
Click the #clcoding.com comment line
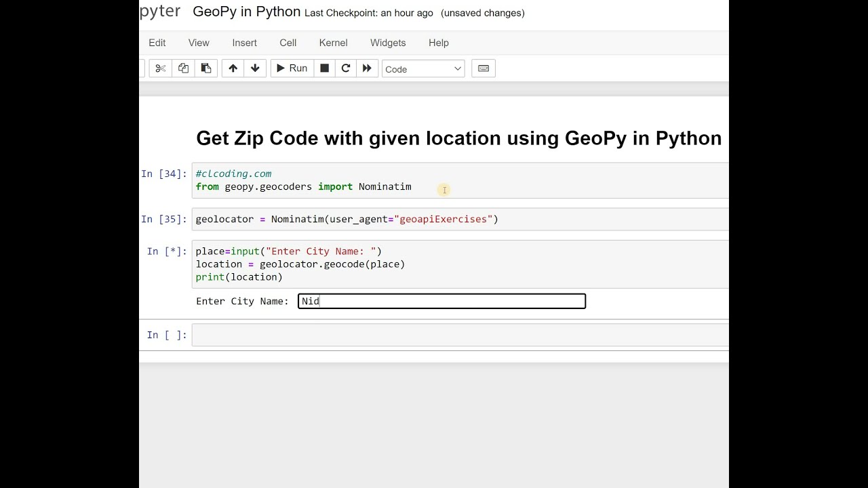[x=234, y=174]
